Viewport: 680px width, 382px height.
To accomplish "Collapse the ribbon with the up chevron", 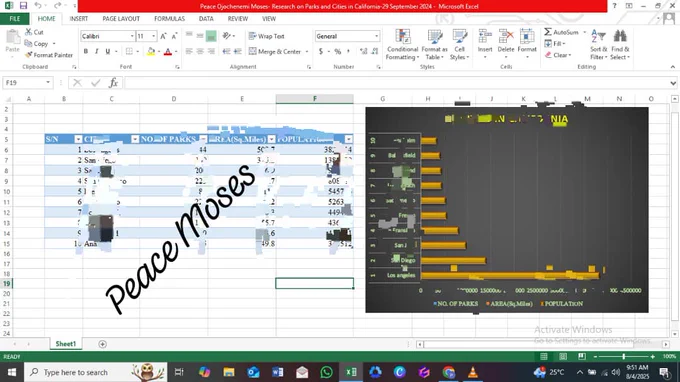I will click(673, 67).
